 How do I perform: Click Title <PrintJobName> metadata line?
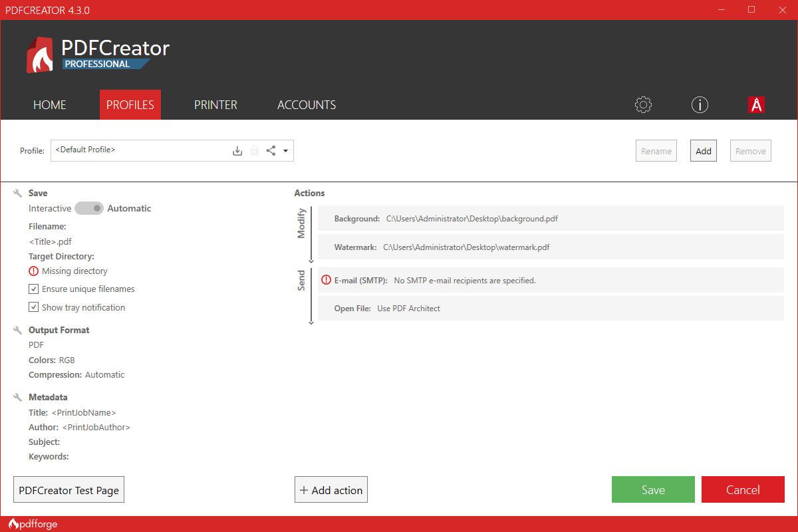[x=72, y=412]
